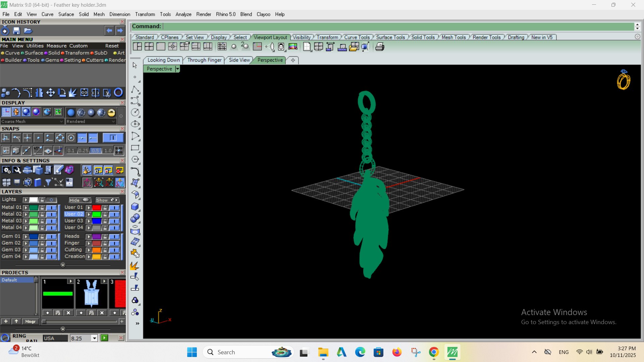Click Reset in the Main Menu panel
The image size is (644, 362).
pyautogui.click(x=112, y=46)
